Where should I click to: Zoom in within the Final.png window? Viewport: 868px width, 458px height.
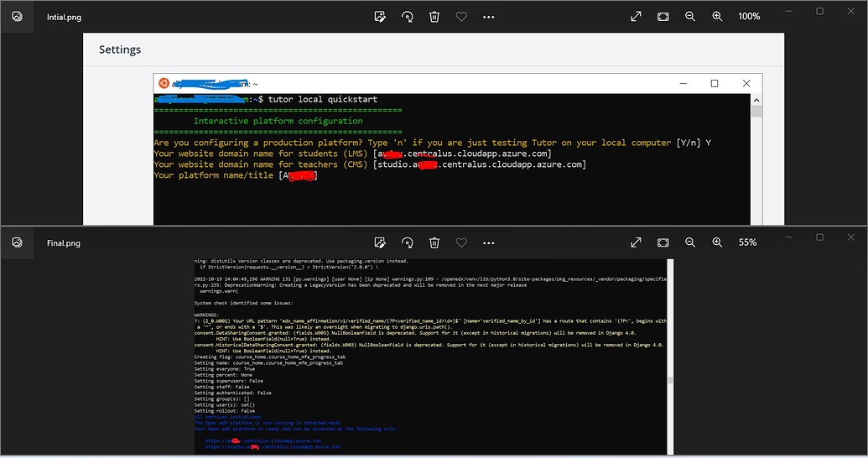[717, 242]
